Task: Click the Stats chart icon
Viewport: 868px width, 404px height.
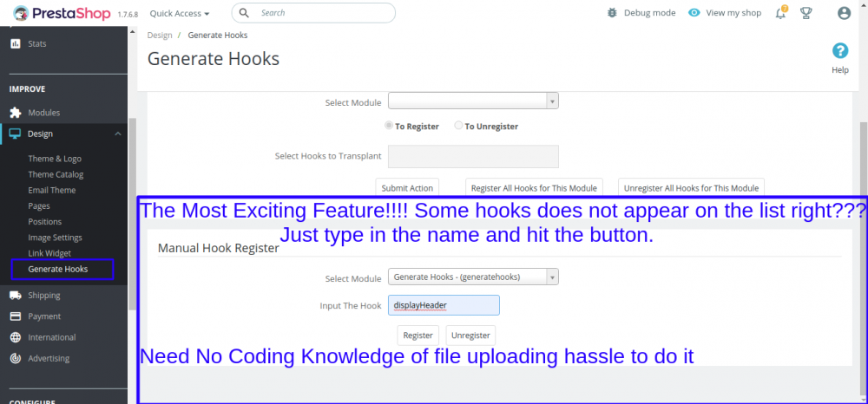Action: tap(16, 43)
